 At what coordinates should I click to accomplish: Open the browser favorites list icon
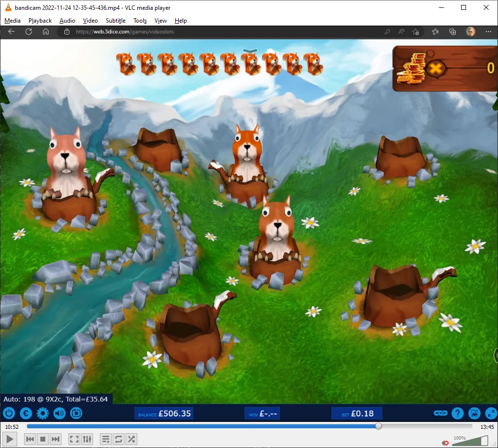click(436, 32)
